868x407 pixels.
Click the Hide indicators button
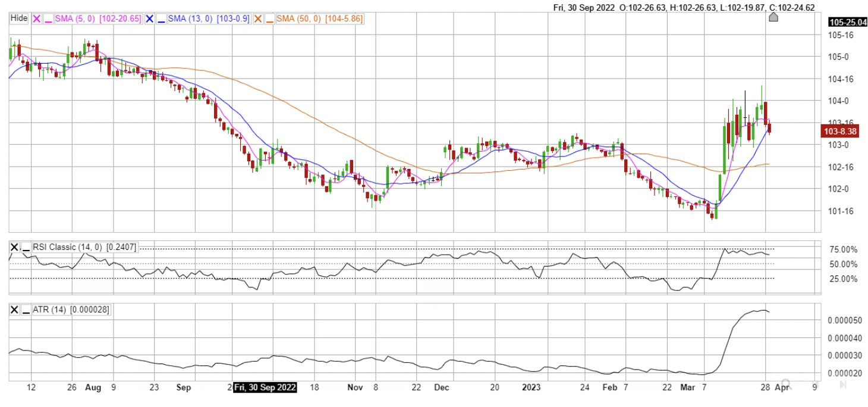(x=19, y=18)
